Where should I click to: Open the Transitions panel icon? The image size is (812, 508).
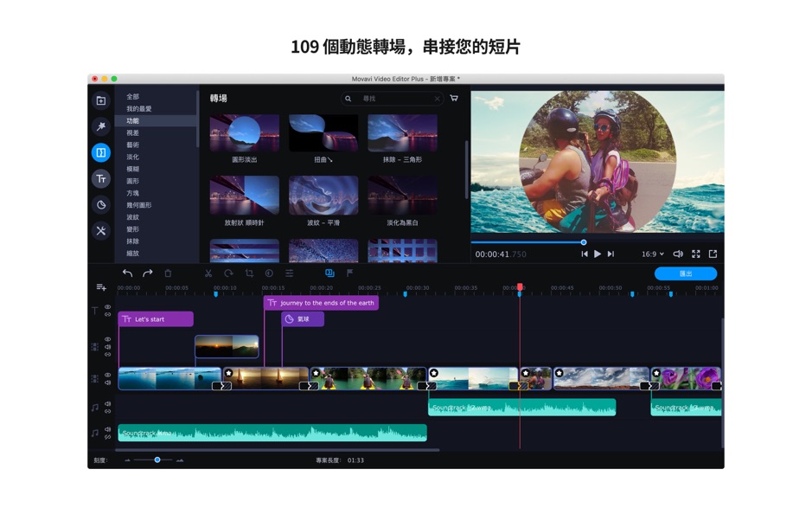(99, 153)
